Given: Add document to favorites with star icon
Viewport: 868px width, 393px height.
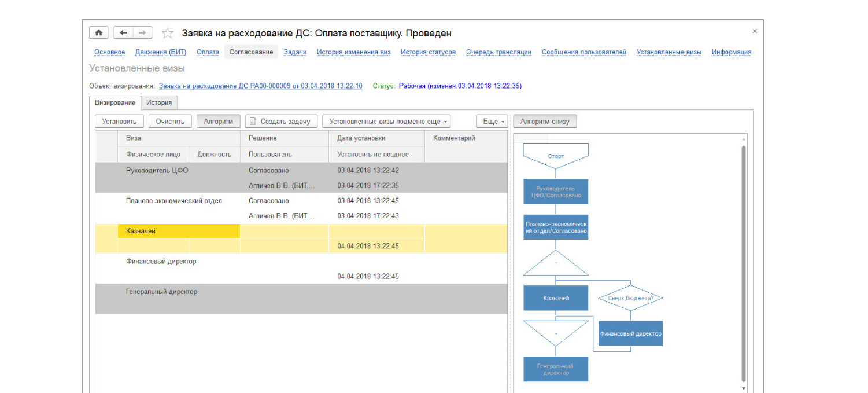Looking at the screenshot, I should click(168, 33).
